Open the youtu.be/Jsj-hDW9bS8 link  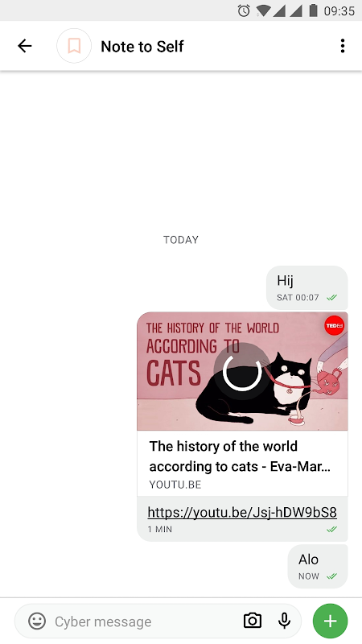pos(242,512)
